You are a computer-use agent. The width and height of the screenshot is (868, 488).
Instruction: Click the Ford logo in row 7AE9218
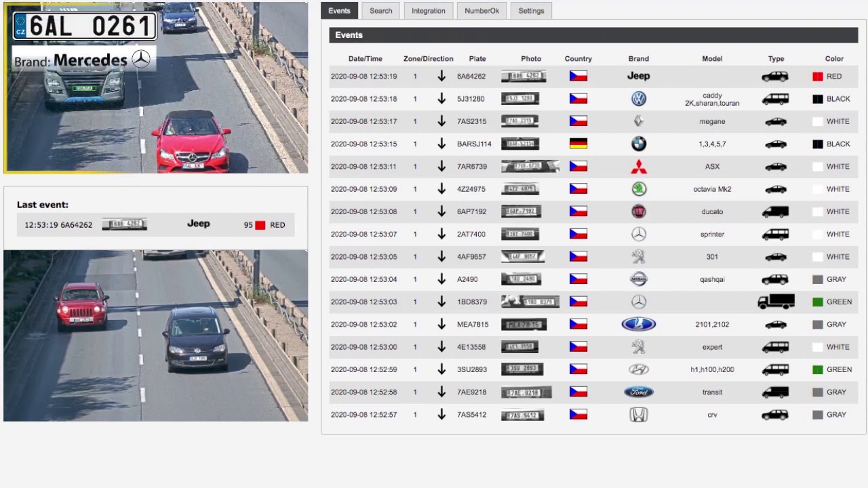pos(639,392)
